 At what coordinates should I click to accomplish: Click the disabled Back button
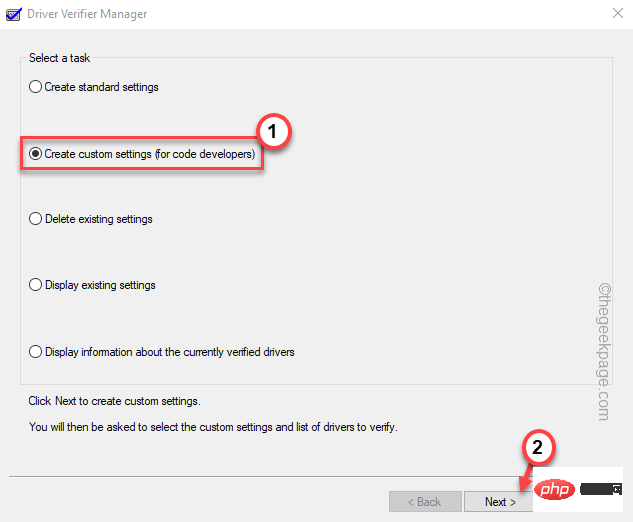pyautogui.click(x=425, y=501)
